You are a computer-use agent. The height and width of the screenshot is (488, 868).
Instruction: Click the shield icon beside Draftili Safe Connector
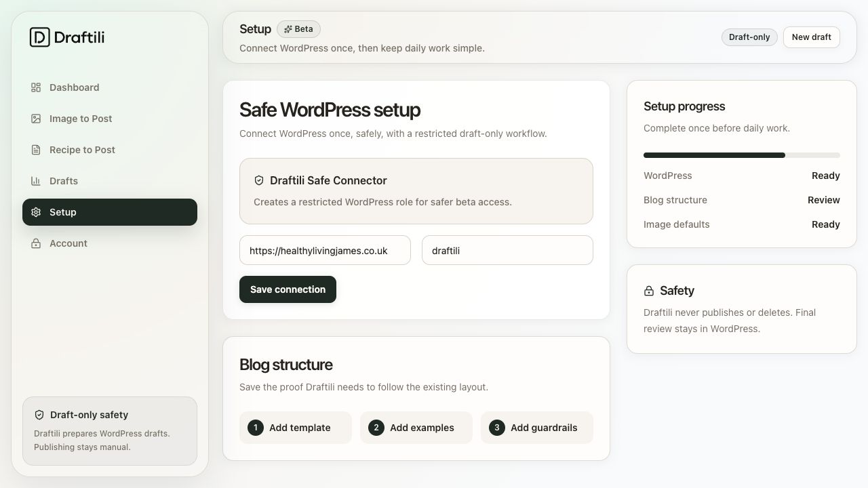[259, 180]
